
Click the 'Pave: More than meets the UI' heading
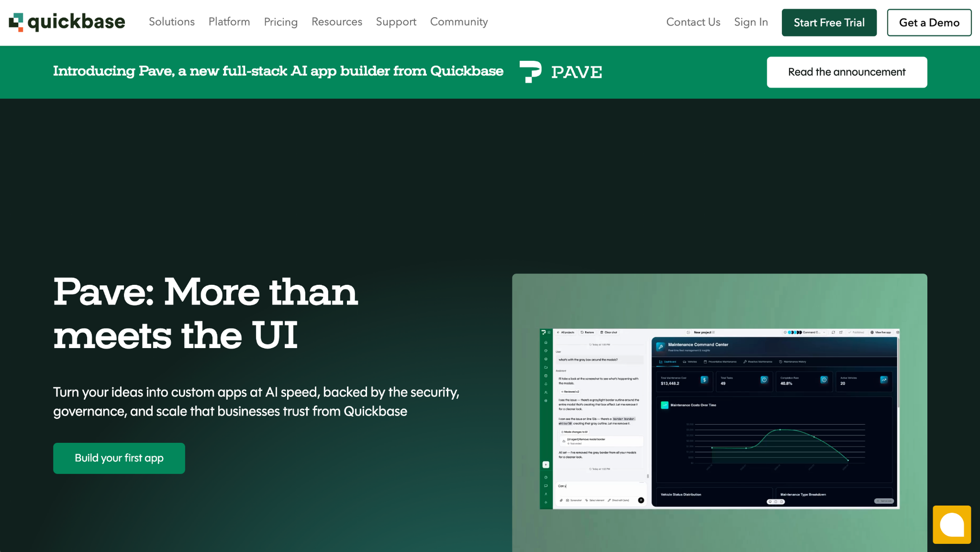(x=206, y=313)
